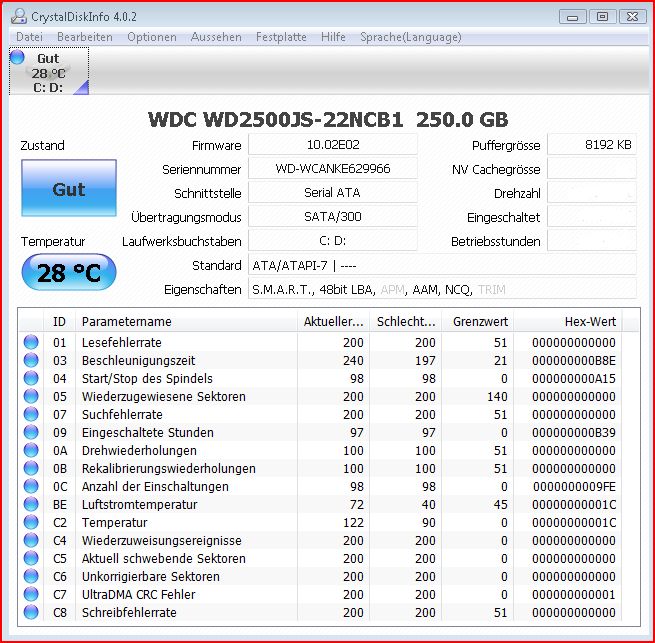Screen dimensions: 655x643
Task: Open the Hilfe menu
Action: click(333, 37)
